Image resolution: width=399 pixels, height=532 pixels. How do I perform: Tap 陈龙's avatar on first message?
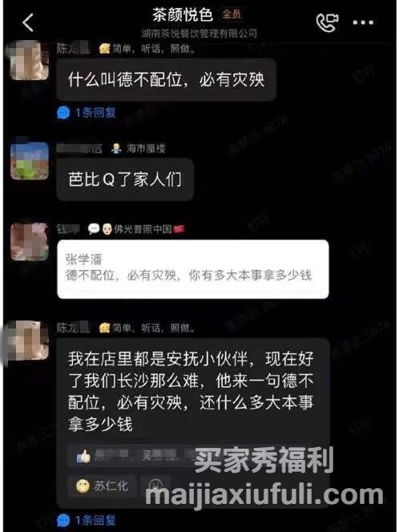pos(30,61)
